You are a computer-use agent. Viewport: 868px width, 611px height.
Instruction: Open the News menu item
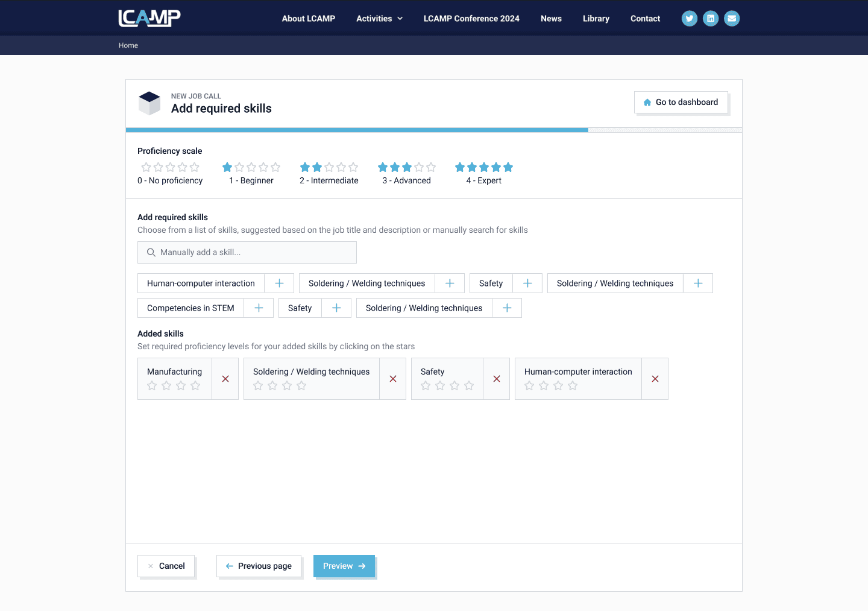coord(551,19)
